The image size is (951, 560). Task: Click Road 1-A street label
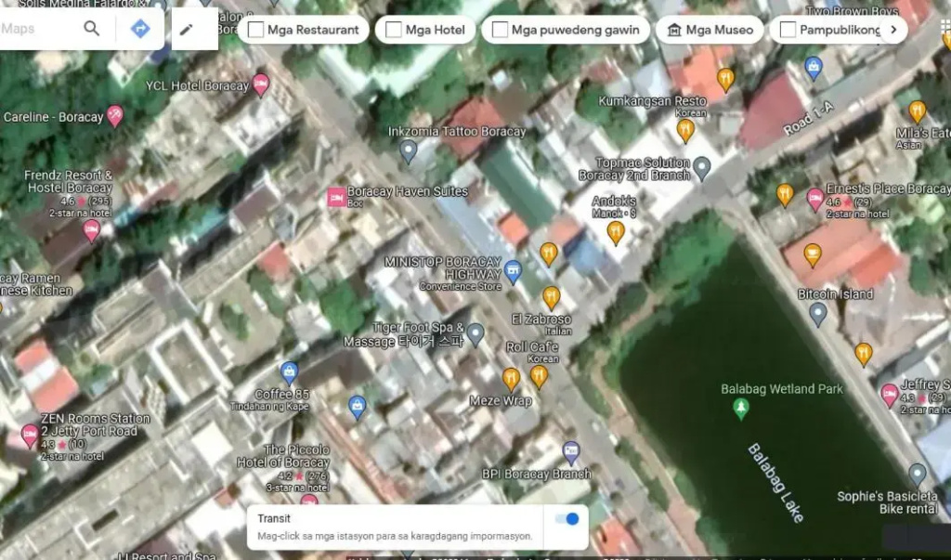808,119
